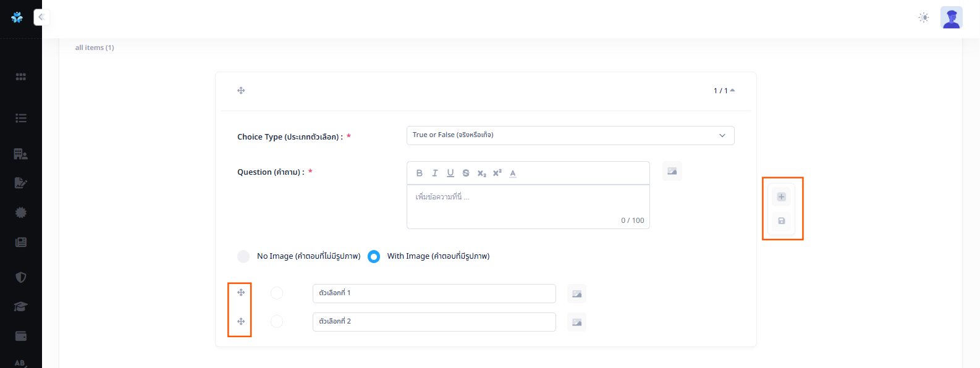Open the graduation cap sidebar menu
The width and height of the screenshot is (980, 368).
coord(21,307)
